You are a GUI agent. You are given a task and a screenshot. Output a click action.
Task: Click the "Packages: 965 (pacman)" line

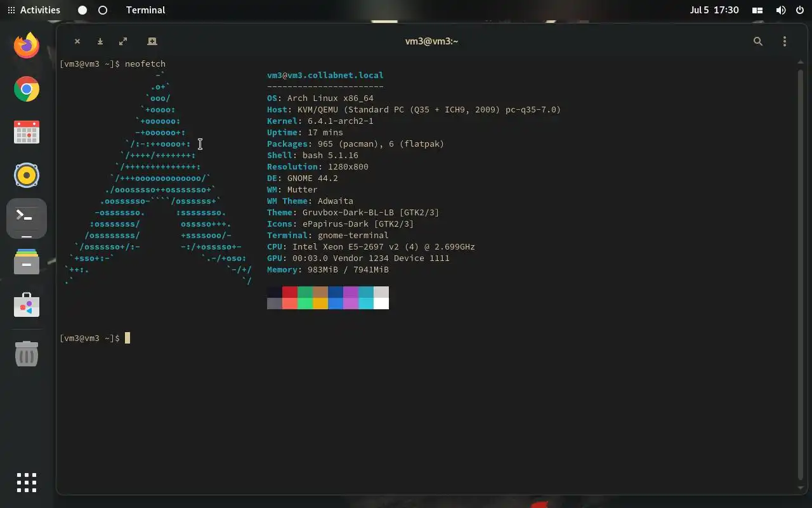pos(356,144)
